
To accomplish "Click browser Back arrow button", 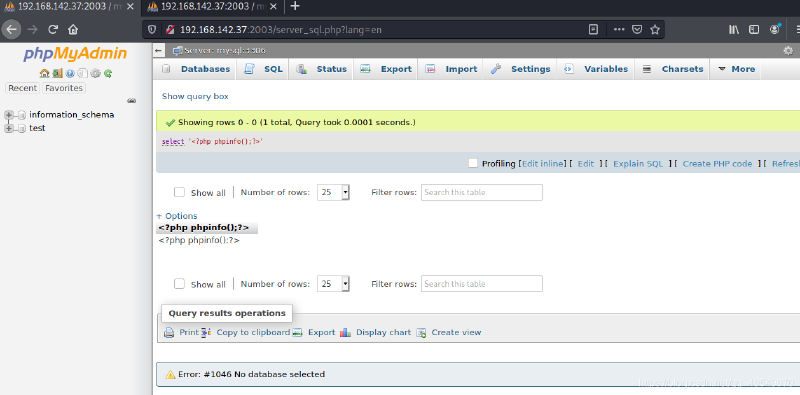I will (x=11, y=30).
